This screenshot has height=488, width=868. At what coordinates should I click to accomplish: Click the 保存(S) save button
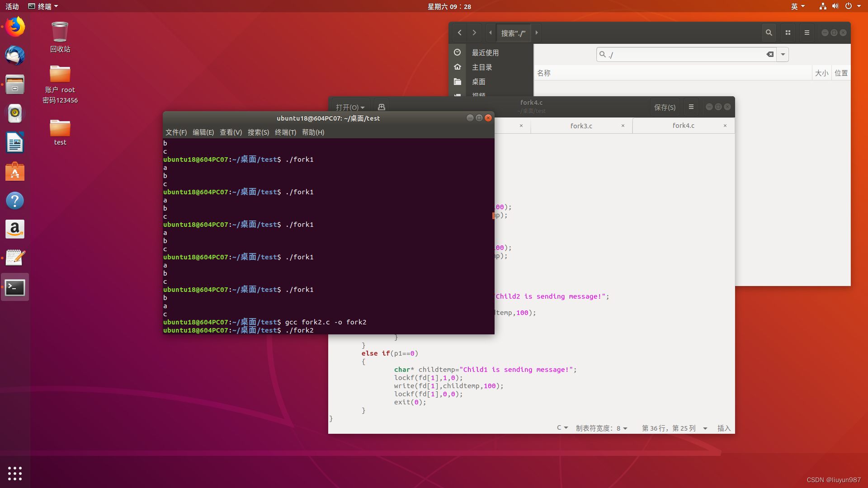(665, 107)
